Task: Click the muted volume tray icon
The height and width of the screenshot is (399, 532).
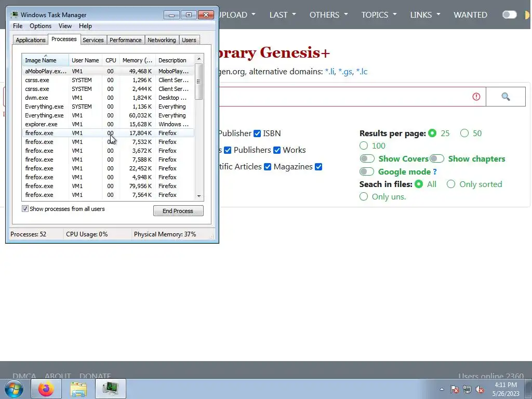Action: click(480, 390)
